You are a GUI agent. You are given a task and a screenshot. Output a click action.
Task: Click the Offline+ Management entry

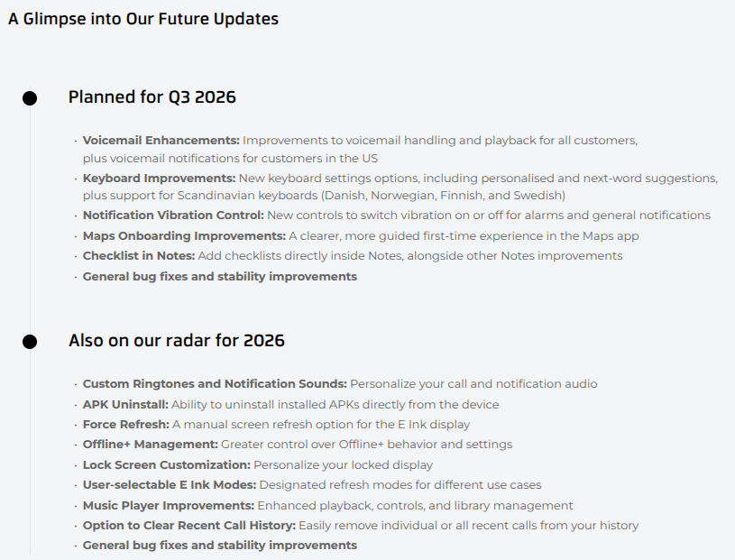pyautogui.click(x=298, y=445)
